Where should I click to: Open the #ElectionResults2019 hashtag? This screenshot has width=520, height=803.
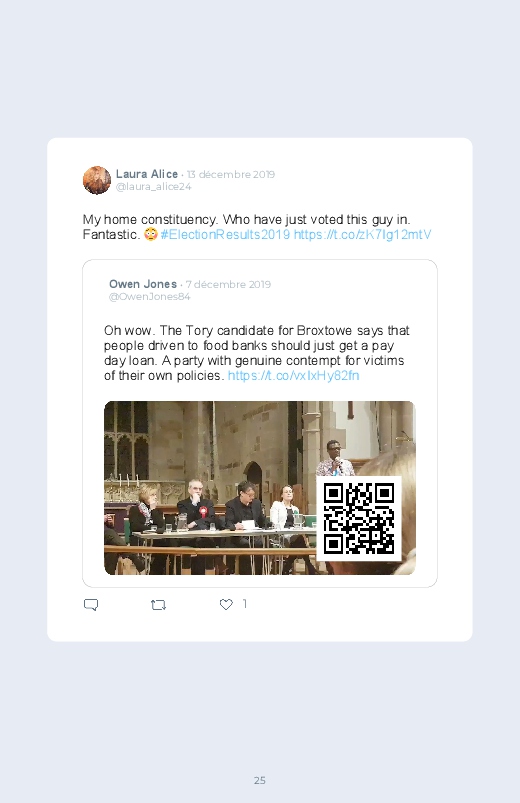coord(225,235)
